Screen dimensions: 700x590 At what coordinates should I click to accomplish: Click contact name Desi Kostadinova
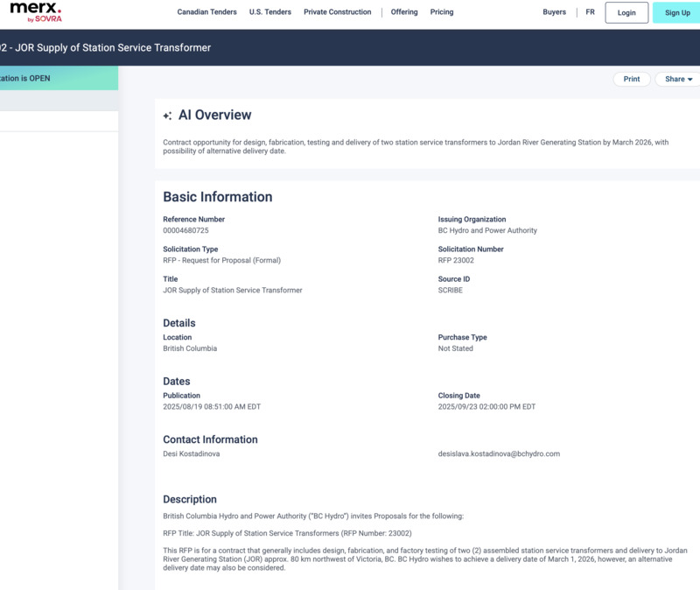click(191, 453)
